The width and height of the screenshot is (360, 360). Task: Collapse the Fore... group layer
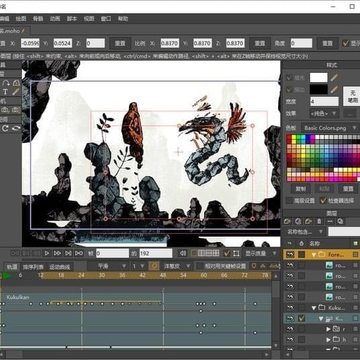[x=314, y=255]
